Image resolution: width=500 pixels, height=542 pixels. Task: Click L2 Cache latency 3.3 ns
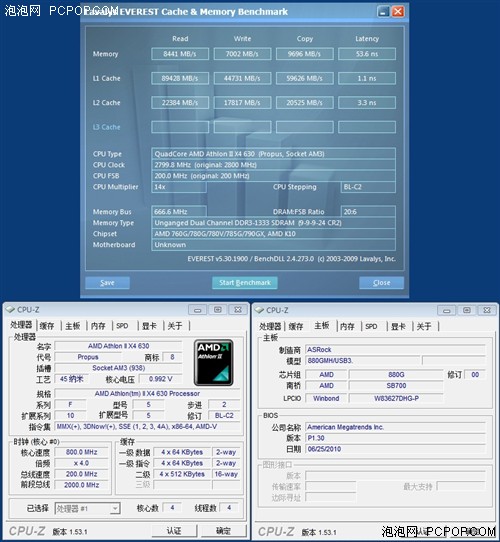(x=367, y=103)
